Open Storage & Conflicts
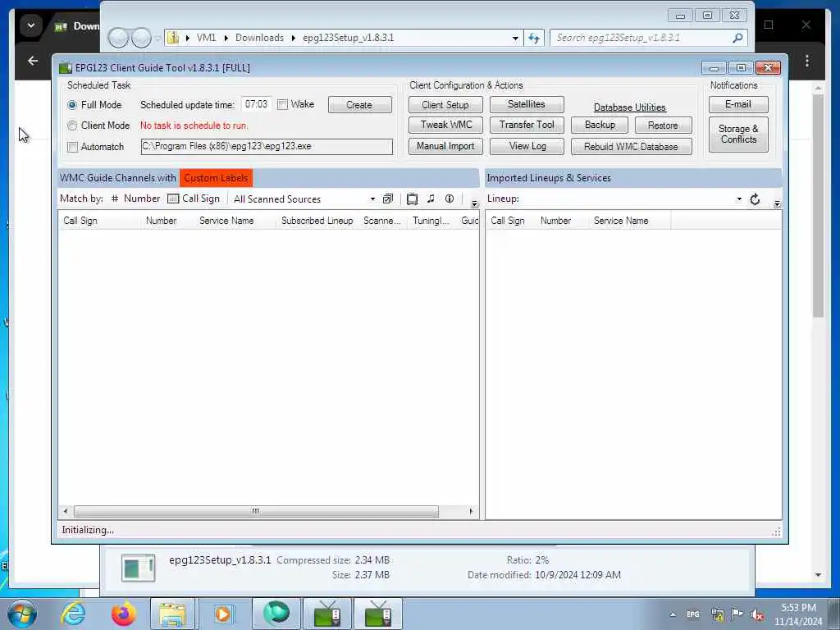The width and height of the screenshot is (840, 630). point(738,135)
